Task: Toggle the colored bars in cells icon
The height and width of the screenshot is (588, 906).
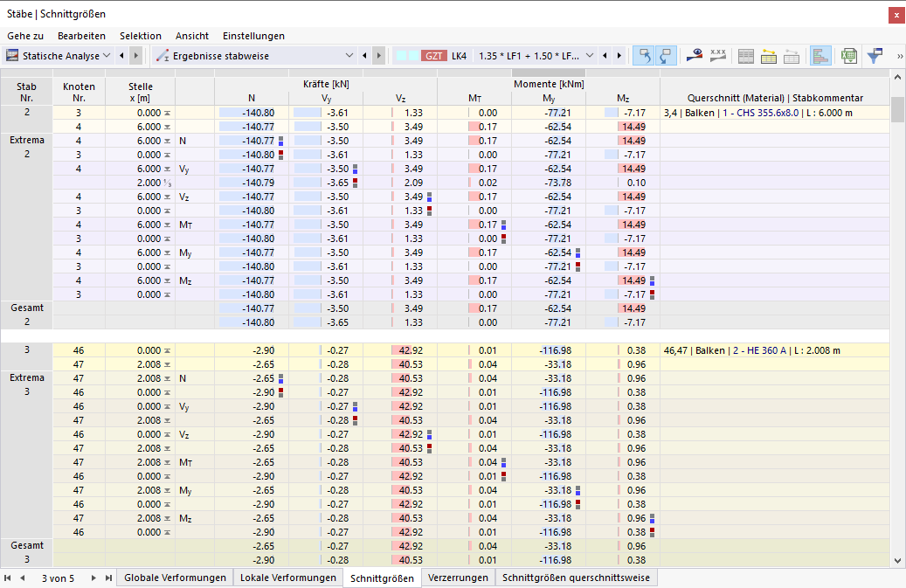Action: click(820, 56)
